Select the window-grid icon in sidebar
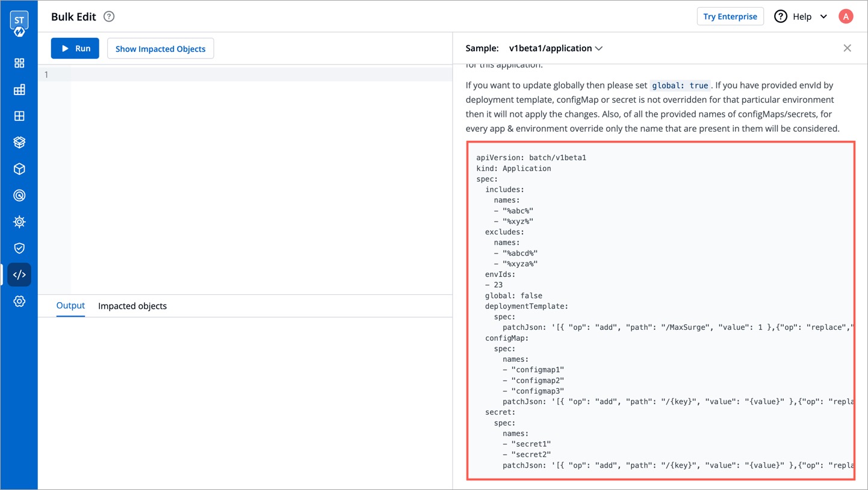This screenshot has height=490, width=868. coord(19,116)
